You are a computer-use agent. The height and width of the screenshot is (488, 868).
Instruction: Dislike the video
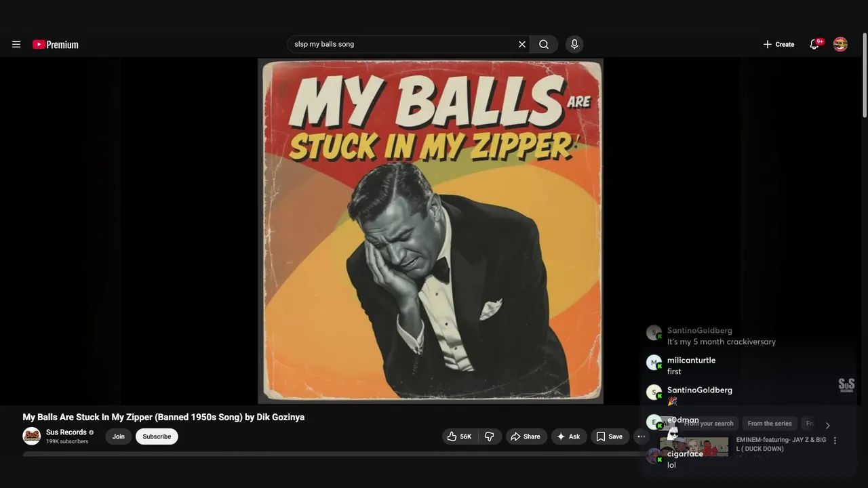coord(489,436)
